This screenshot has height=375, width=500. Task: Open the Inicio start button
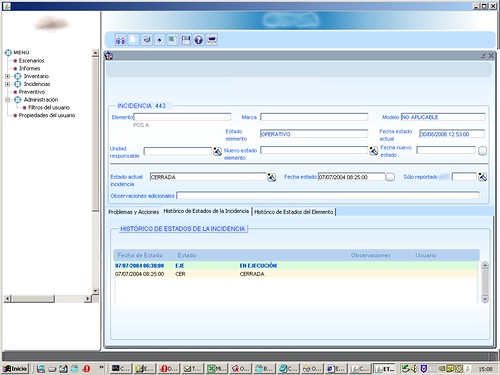point(15,369)
